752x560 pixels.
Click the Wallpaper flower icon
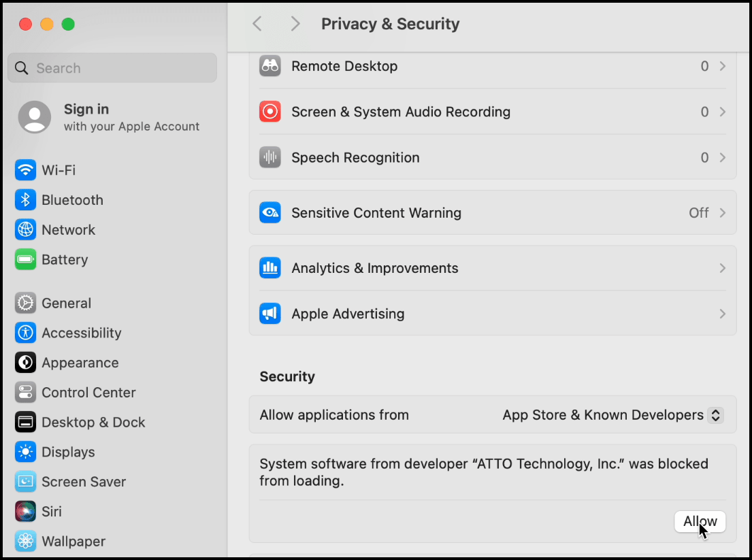pos(25,542)
